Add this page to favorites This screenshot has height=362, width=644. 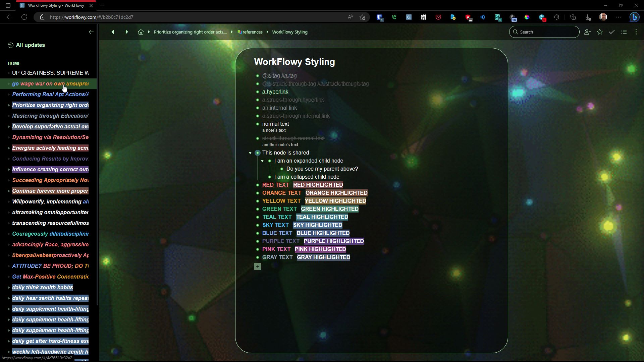tap(362, 17)
